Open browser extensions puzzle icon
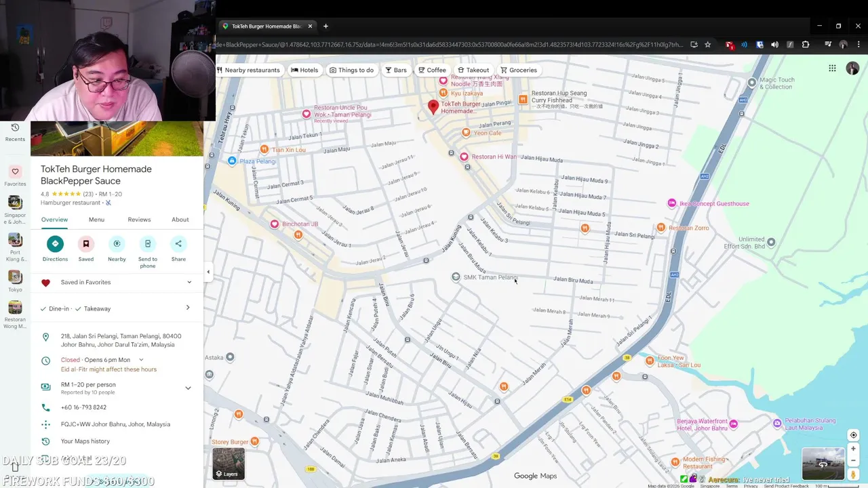The height and width of the screenshot is (488, 868). coord(806,45)
